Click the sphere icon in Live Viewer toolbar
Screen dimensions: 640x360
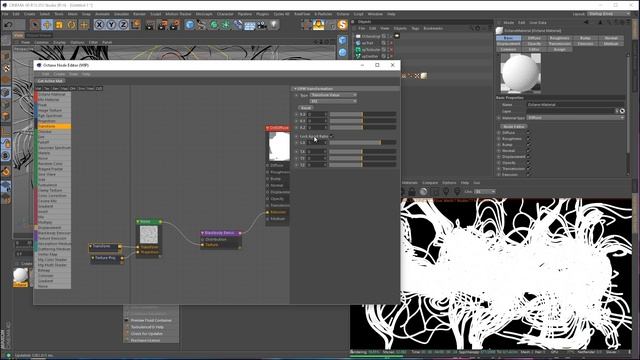tap(424, 191)
